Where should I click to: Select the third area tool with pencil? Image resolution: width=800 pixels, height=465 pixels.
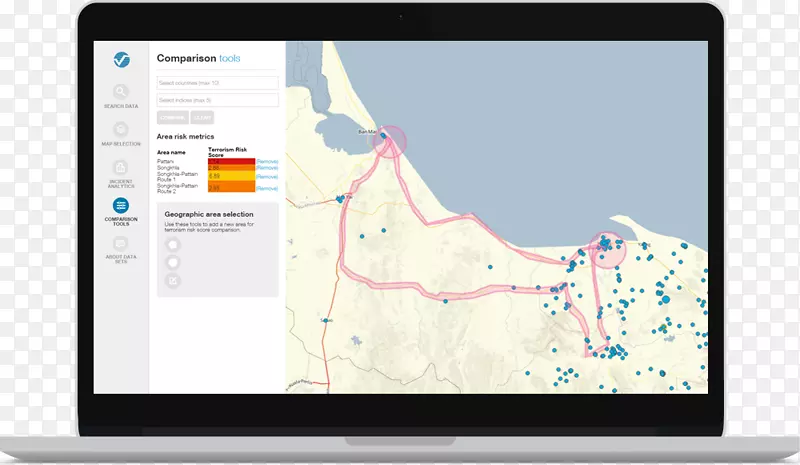click(173, 281)
